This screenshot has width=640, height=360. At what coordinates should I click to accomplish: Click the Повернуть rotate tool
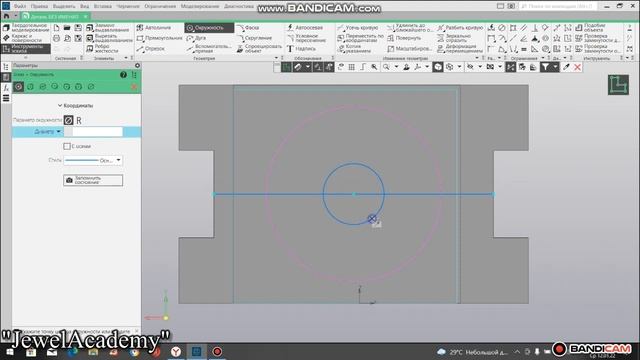(404, 38)
